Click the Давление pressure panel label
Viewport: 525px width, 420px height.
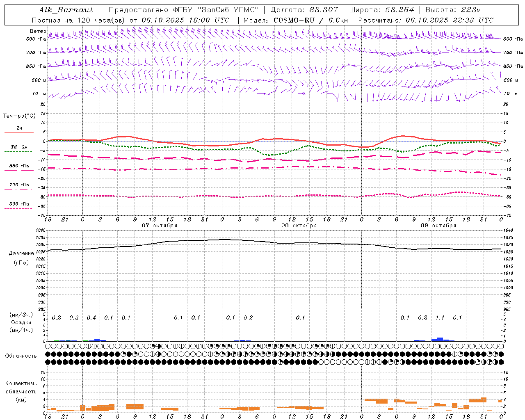click(21, 253)
